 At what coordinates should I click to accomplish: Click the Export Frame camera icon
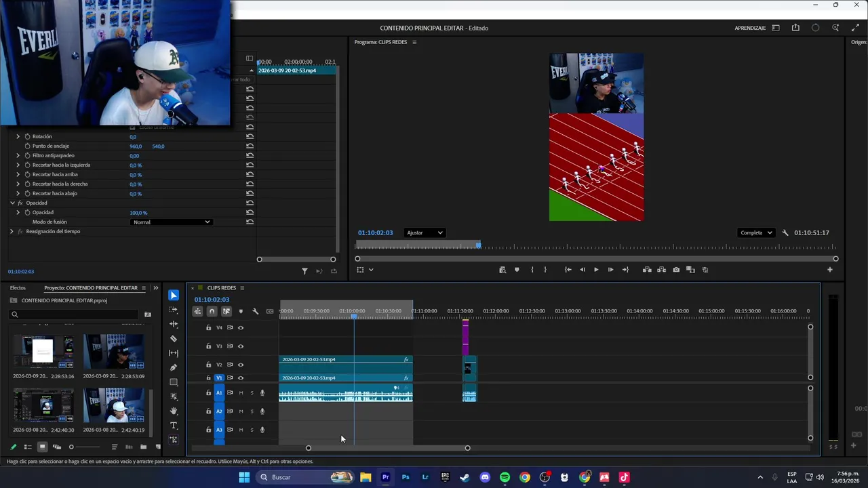[676, 270]
